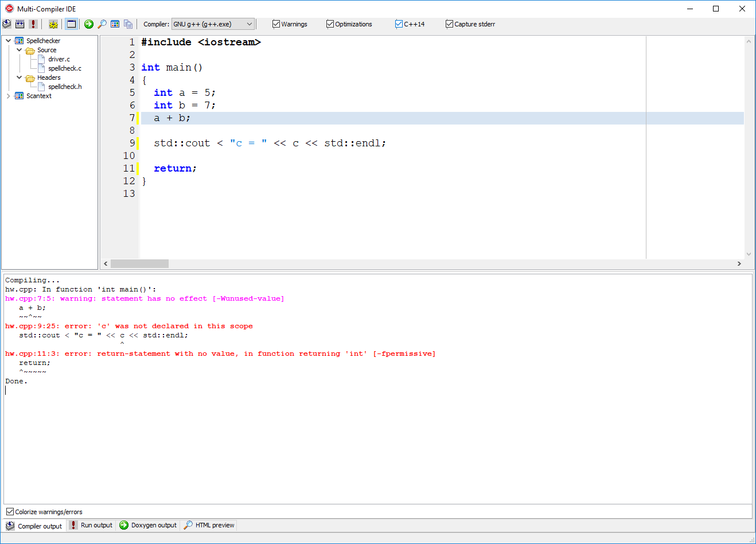Toggle the C++14 checkbox
This screenshot has width=756, height=544.
(399, 24)
